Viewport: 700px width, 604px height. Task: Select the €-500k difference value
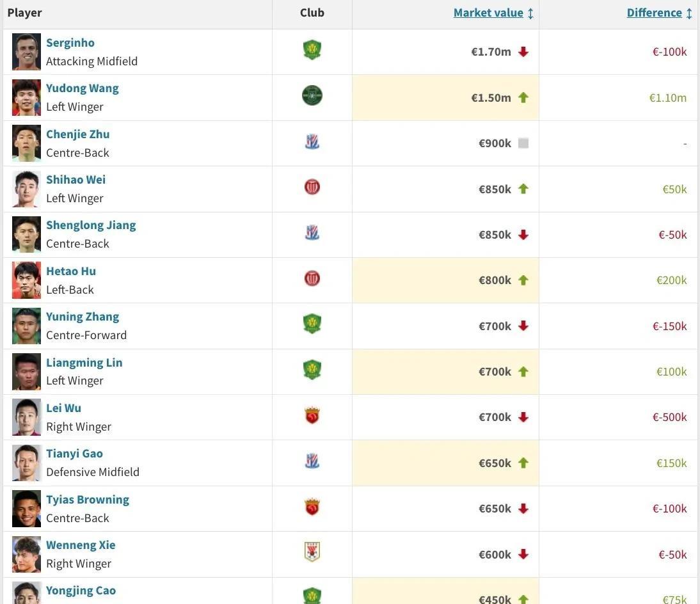670,417
